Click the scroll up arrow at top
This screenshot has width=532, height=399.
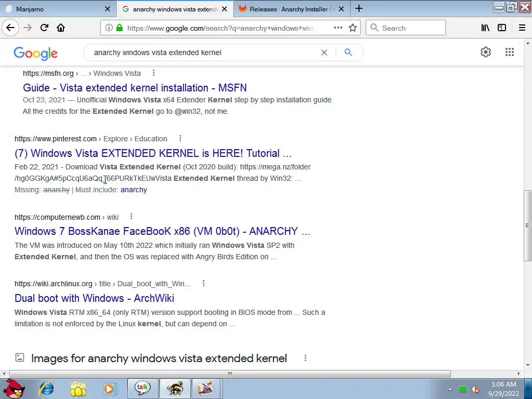[527, 44]
